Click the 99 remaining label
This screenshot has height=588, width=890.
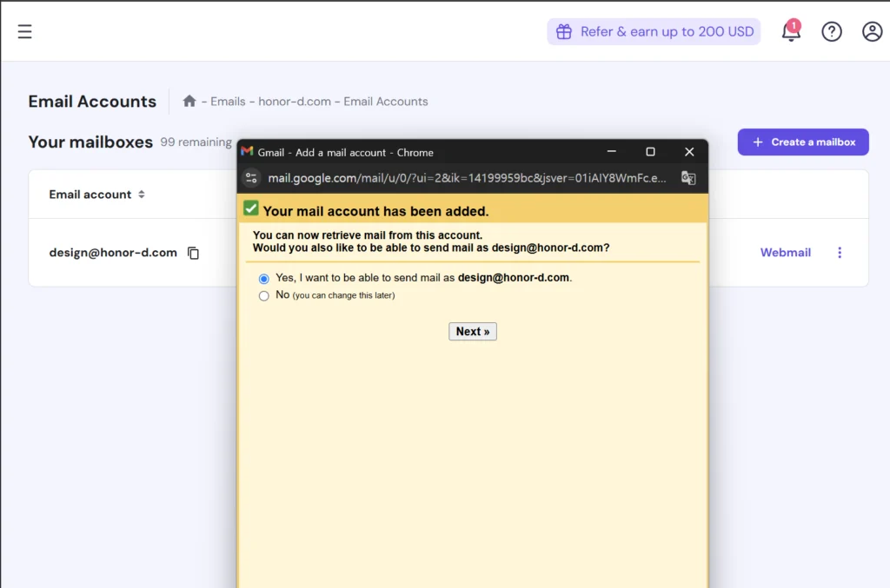[196, 142]
